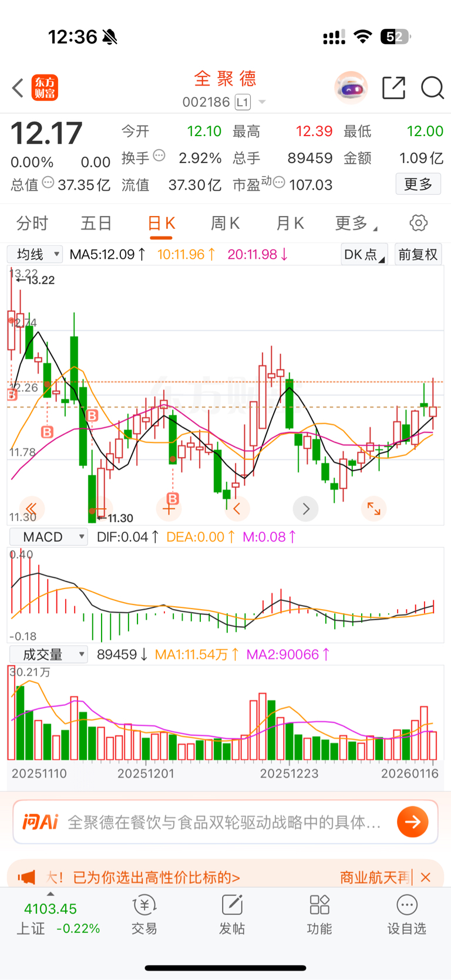Tap the 金额 value 1.09亿

tap(421, 158)
